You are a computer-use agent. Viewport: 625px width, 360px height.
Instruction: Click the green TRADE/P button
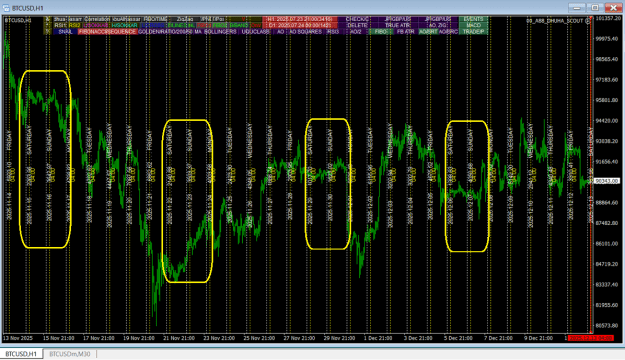[473, 31]
